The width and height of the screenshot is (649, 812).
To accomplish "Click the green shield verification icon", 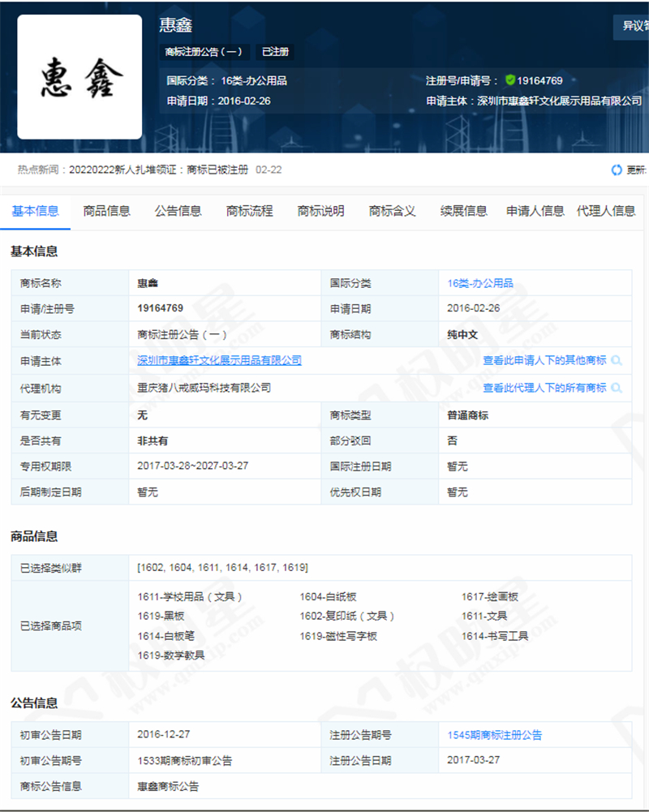I will tap(510, 79).
